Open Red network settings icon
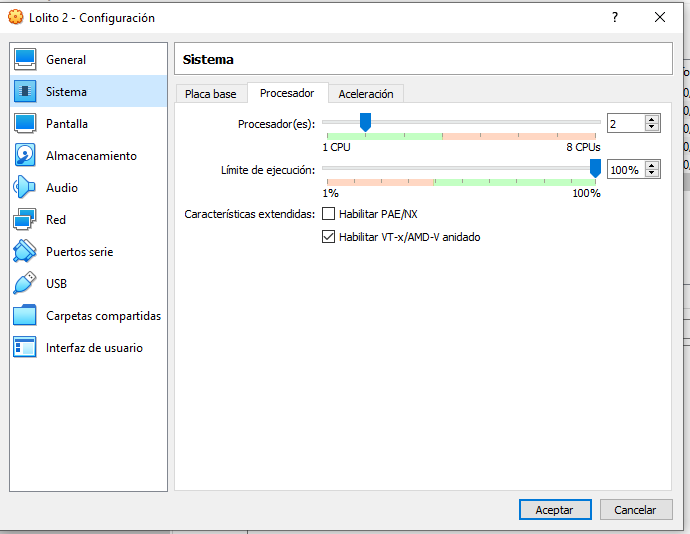Screen dimensions: 690x534 coord(25,220)
